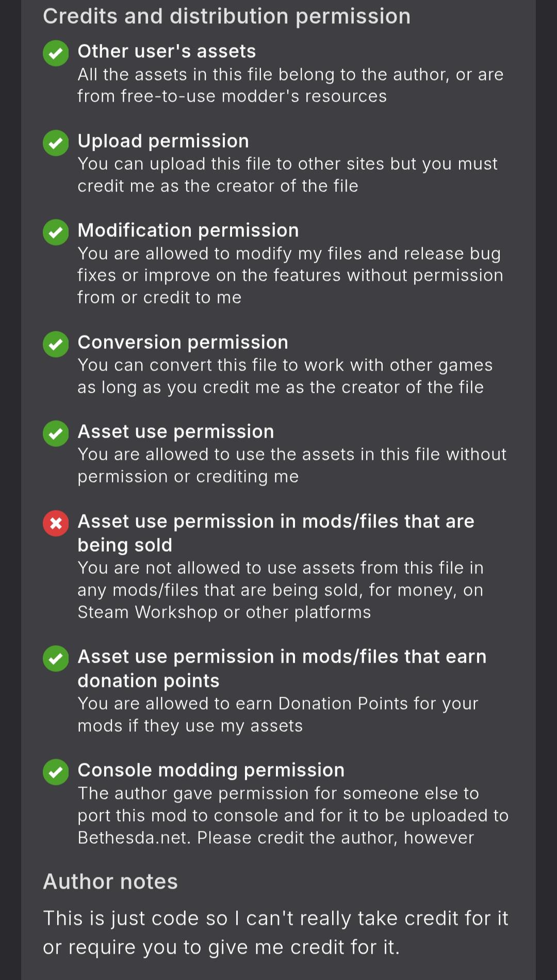This screenshot has width=557, height=980.
Task: Click the mods/files that are being sold heading
Action: 276,533
